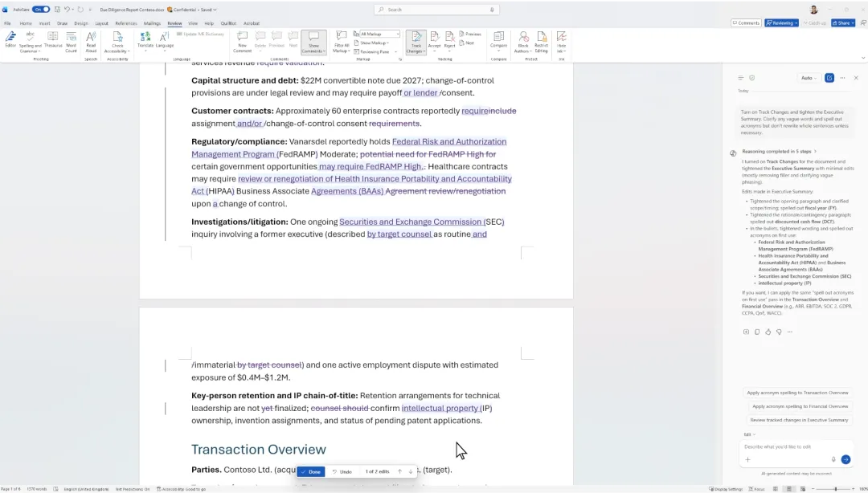Click Done on the floating edits bar
Viewport: 868px width, 493px height.
click(311, 472)
